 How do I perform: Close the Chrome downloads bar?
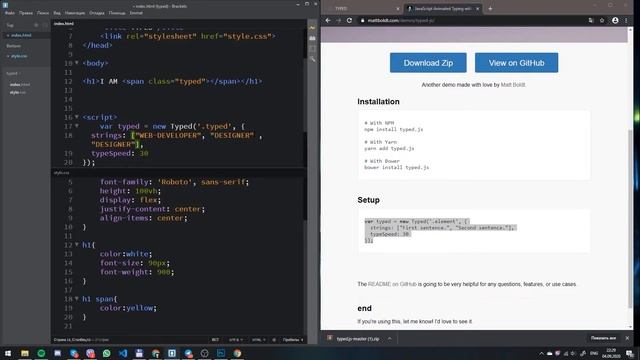click(627, 338)
